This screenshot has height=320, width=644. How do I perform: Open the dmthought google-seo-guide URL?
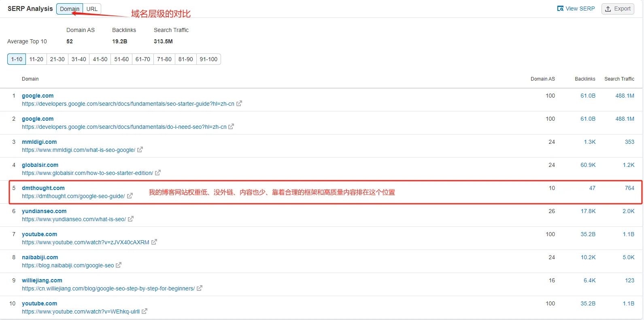pyautogui.click(x=73, y=196)
